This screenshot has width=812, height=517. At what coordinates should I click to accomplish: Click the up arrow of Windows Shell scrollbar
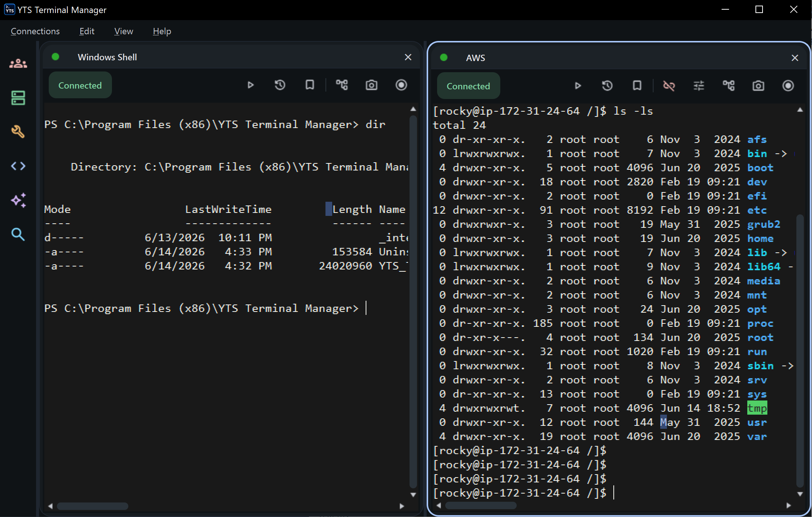[x=413, y=109]
